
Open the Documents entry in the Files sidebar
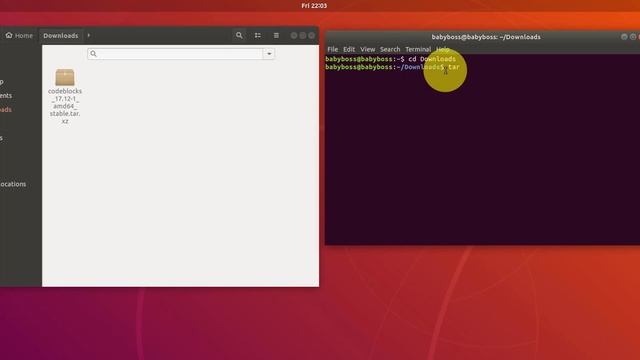pyautogui.click(x=6, y=96)
